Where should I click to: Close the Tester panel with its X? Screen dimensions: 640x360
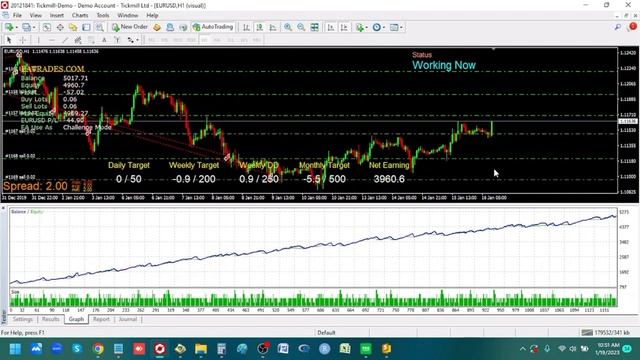pos(3,208)
